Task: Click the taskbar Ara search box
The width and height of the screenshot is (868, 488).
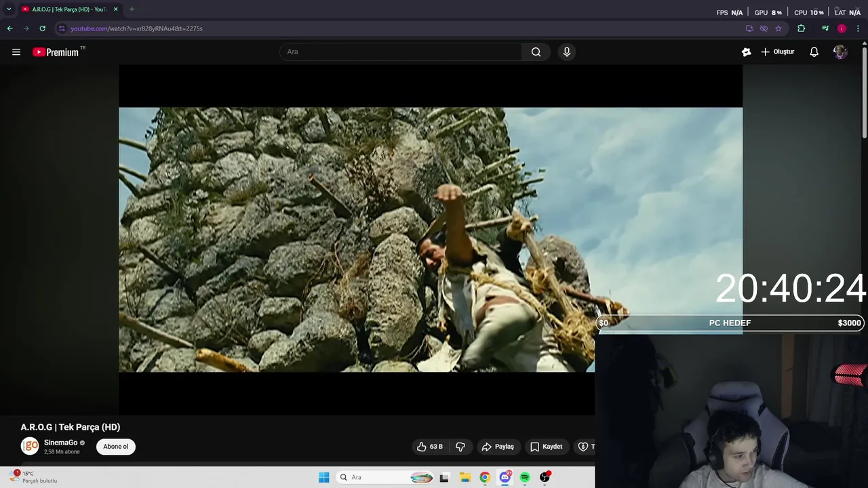Action: (x=385, y=477)
